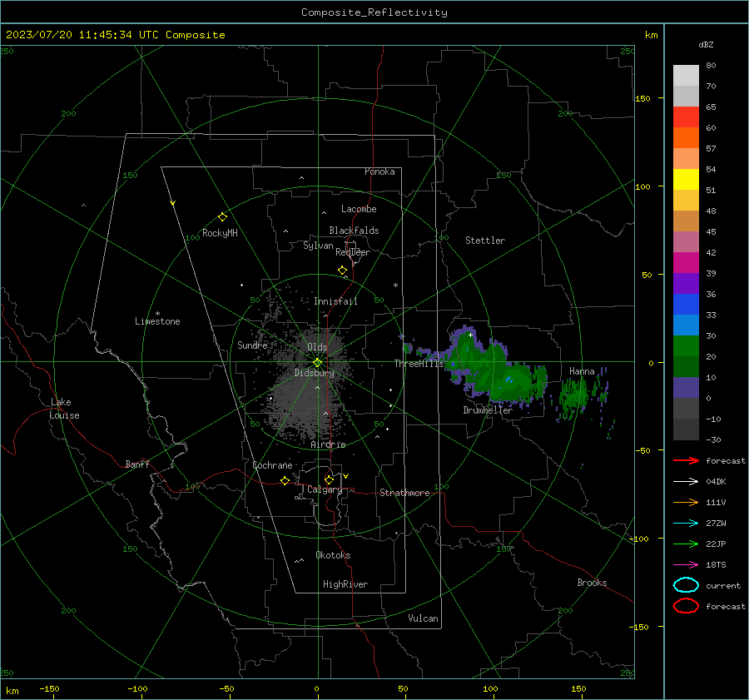Click the Blackfalds city label

[x=354, y=231]
